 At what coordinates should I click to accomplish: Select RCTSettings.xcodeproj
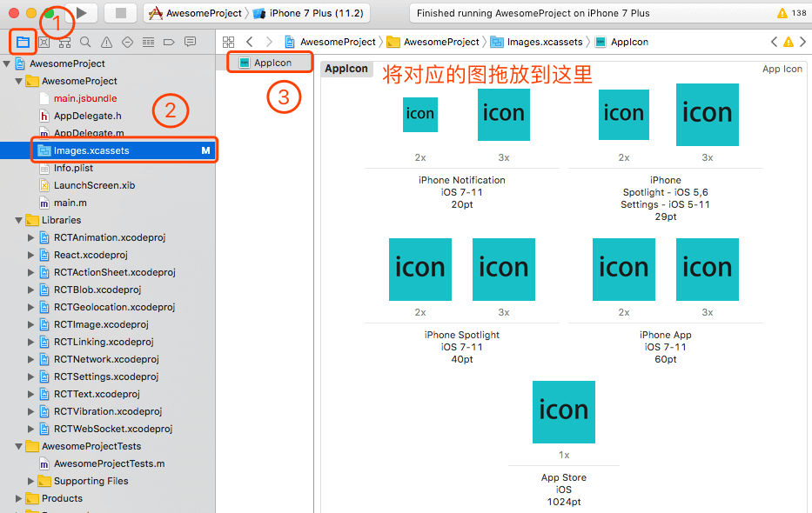pos(106,376)
